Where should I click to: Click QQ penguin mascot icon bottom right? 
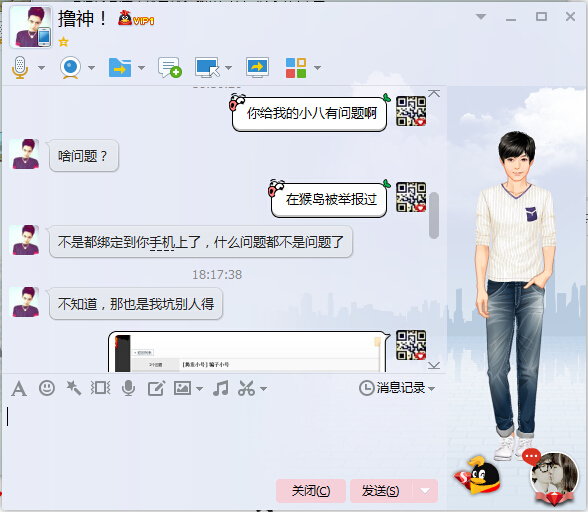pyautogui.click(x=478, y=476)
